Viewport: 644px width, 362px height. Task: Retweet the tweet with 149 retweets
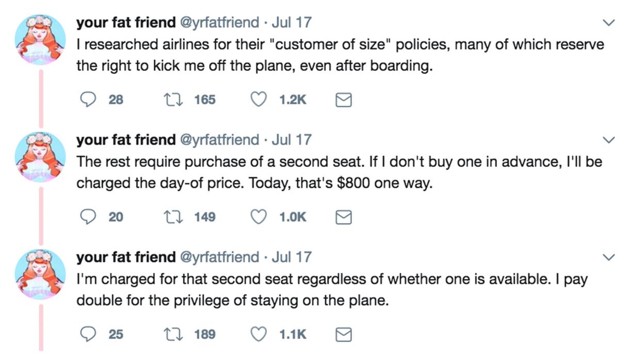173,217
